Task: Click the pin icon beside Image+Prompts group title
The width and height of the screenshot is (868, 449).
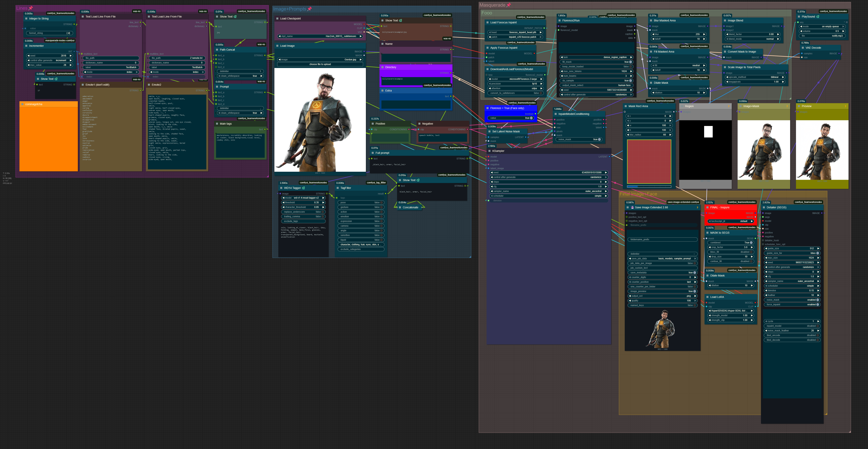Action: tap(310, 9)
